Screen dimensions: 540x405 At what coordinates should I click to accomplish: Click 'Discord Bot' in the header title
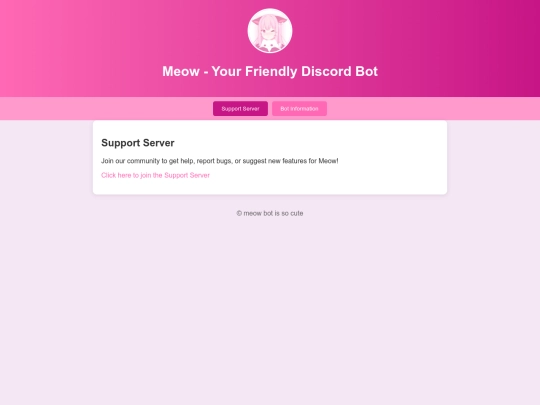click(x=339, y=71)
